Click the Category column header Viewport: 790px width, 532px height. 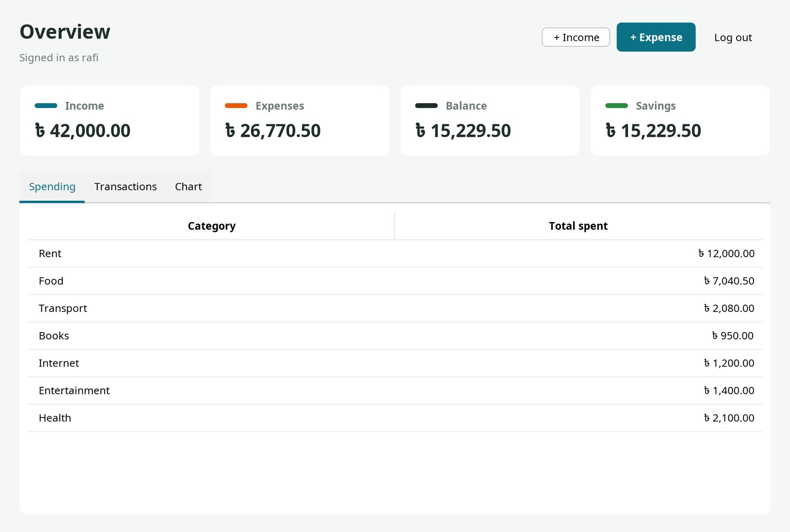(x=211, y=226)
